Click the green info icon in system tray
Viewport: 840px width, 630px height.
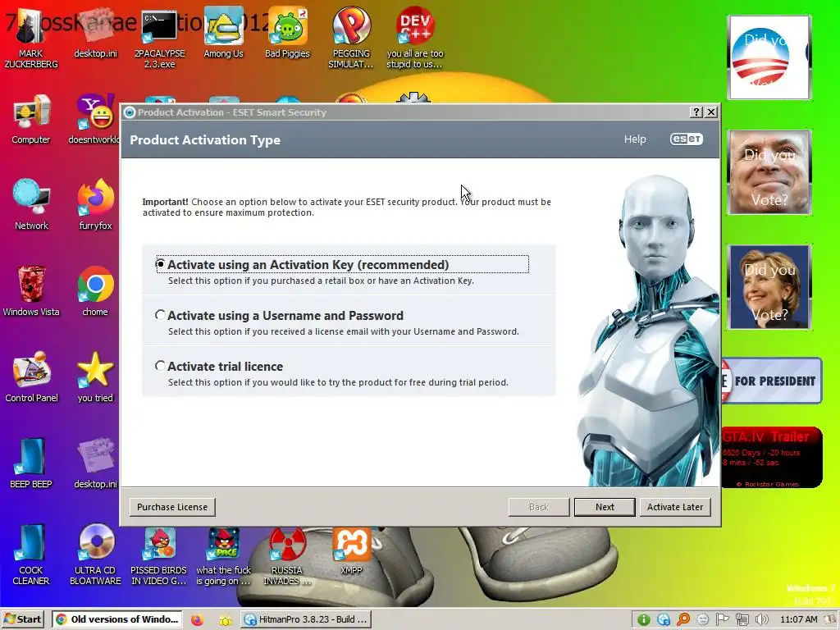(644, 620)
